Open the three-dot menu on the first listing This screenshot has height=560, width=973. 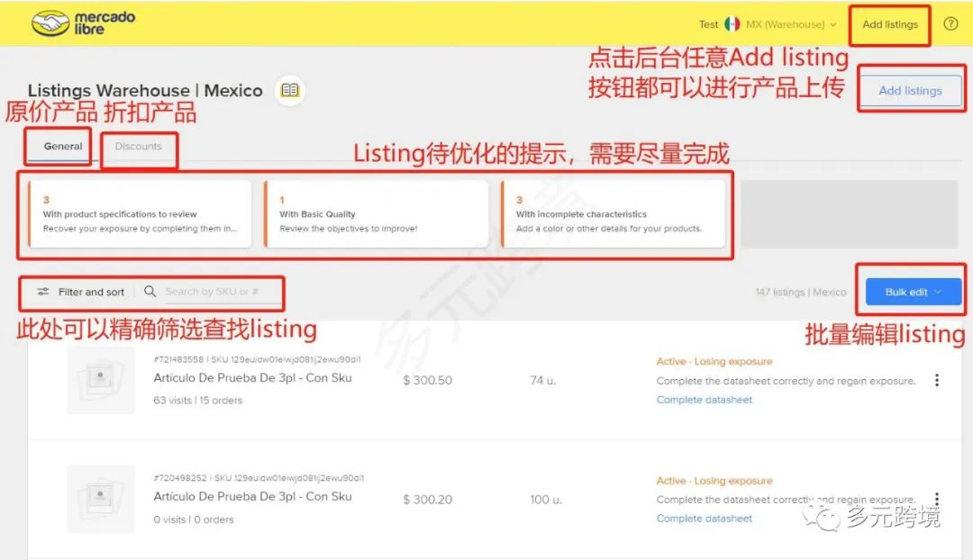[935, 380]
